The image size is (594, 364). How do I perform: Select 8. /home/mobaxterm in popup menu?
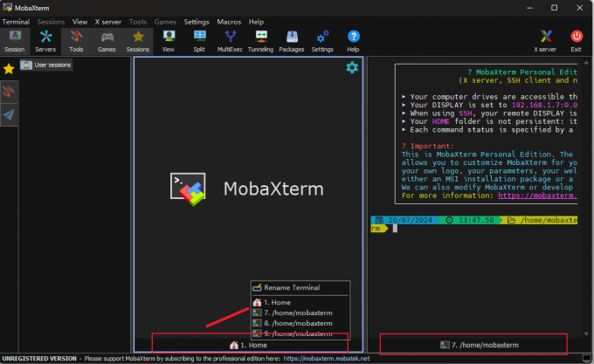click(300, 323)
